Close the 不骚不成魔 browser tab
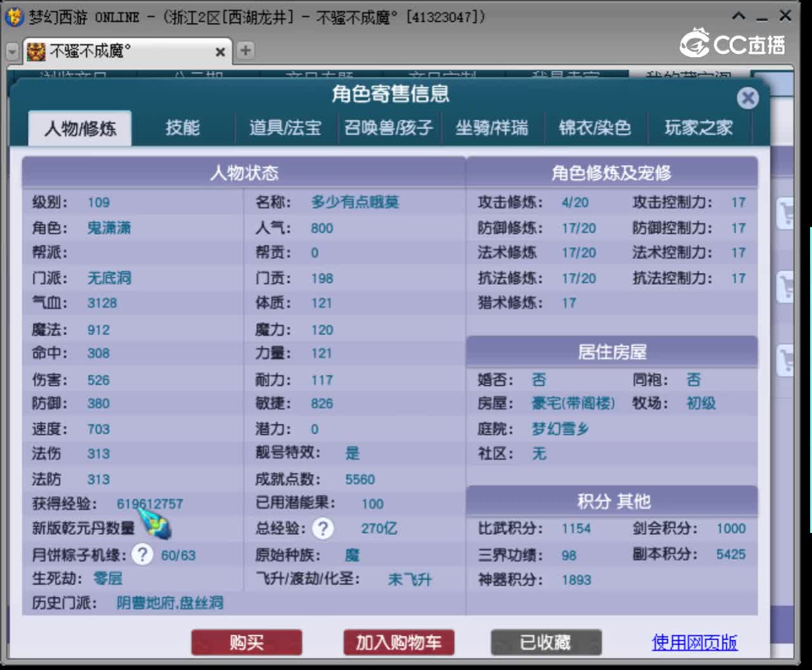 pos(220,52)
